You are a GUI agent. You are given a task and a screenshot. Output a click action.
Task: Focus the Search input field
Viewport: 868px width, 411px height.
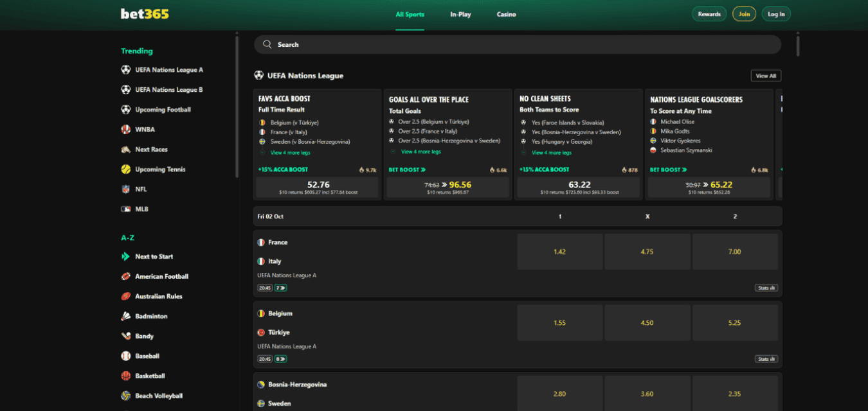coord(518,45)
